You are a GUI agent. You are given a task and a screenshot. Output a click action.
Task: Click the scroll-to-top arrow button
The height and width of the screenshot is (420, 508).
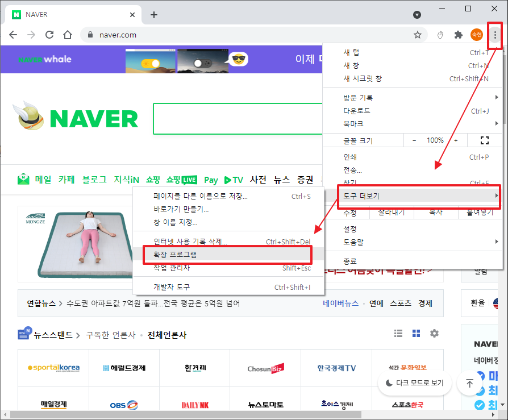pyautogui.click(x=469, y=383)
